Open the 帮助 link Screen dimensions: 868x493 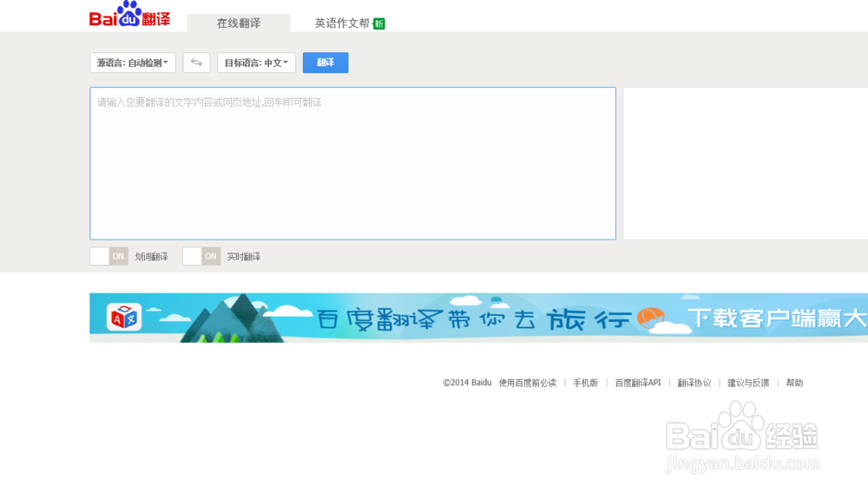click(794, 383)
